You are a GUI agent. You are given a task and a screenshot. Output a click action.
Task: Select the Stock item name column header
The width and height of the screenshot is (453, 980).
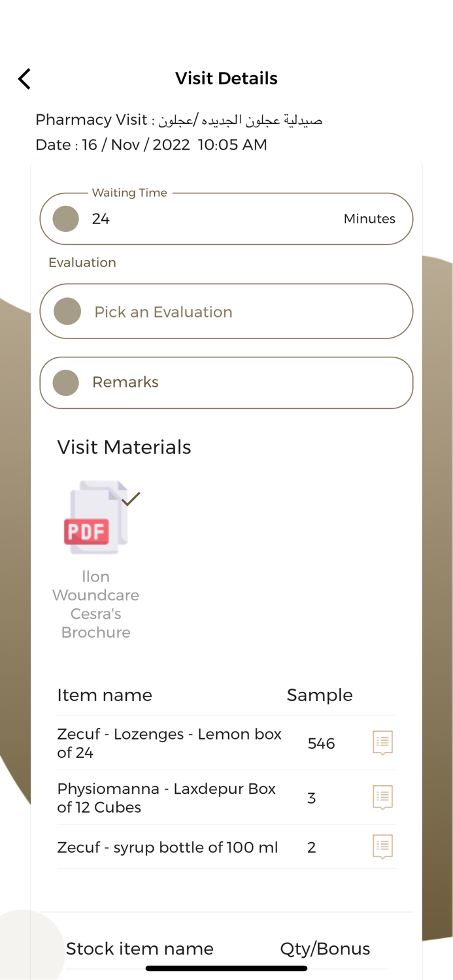(139, 949)
